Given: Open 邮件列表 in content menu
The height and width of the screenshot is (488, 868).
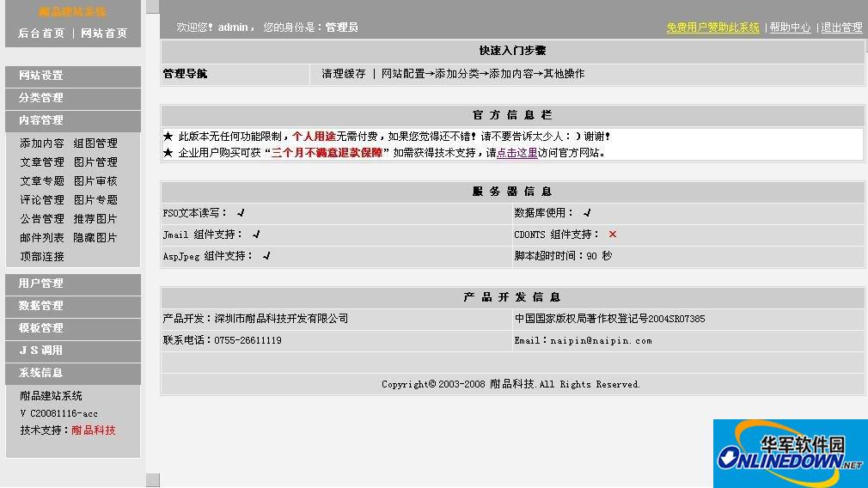Looking at the screenshot, I should point(42,237).
